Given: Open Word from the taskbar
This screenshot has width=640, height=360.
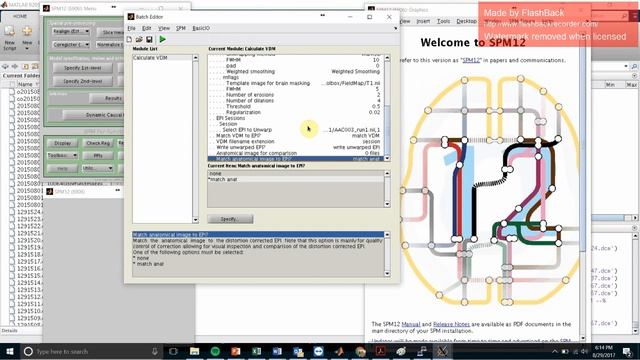Looking at the screenshot, I should click(x=277, y=351).
